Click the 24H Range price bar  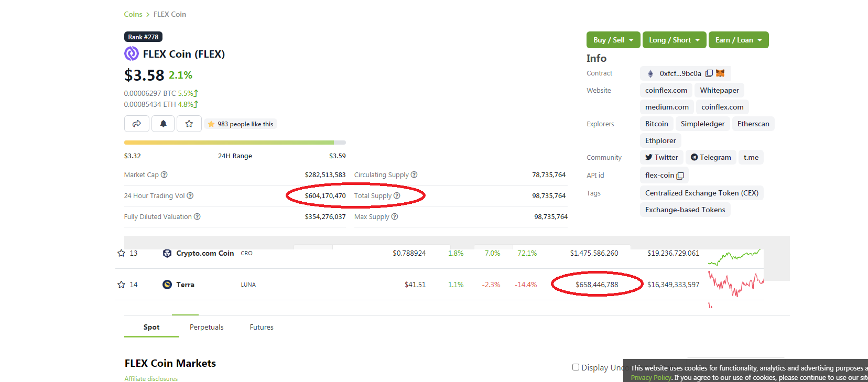235,143
